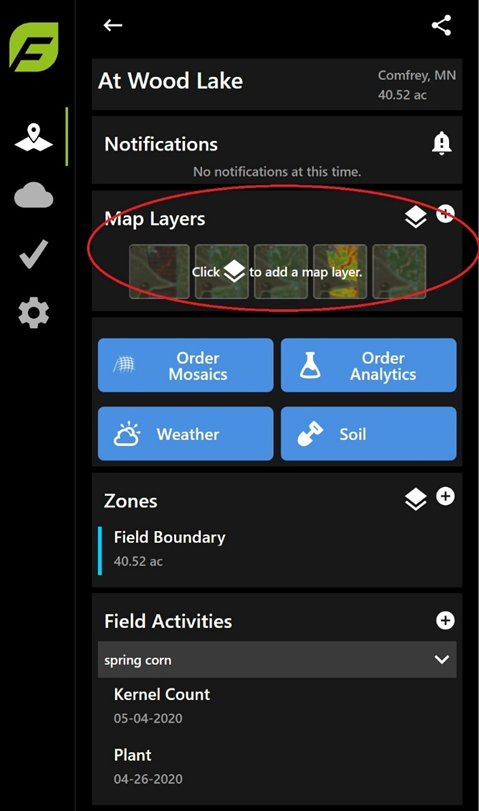Click the green F logo
The width and height of the screenshot is (479, 811).
coord(34,47)
